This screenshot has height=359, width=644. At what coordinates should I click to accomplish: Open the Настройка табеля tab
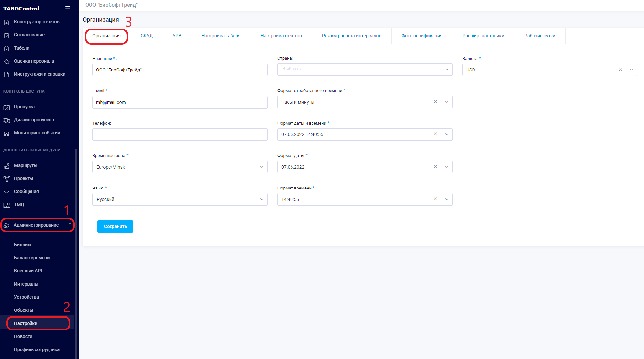221,36
